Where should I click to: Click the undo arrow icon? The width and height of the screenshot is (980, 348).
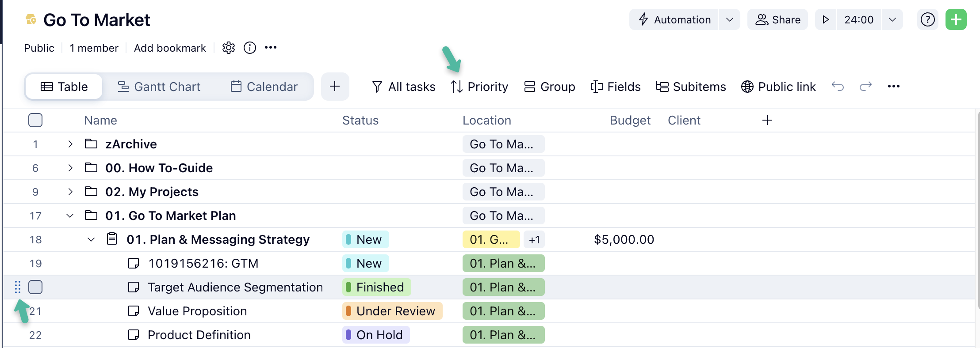pos(838,87)
